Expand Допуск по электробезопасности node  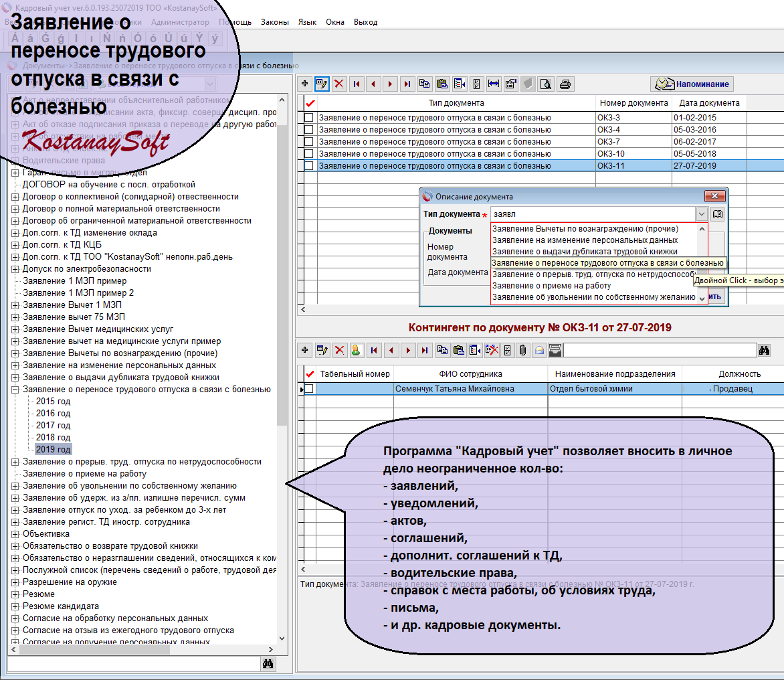tap(15, 268)
